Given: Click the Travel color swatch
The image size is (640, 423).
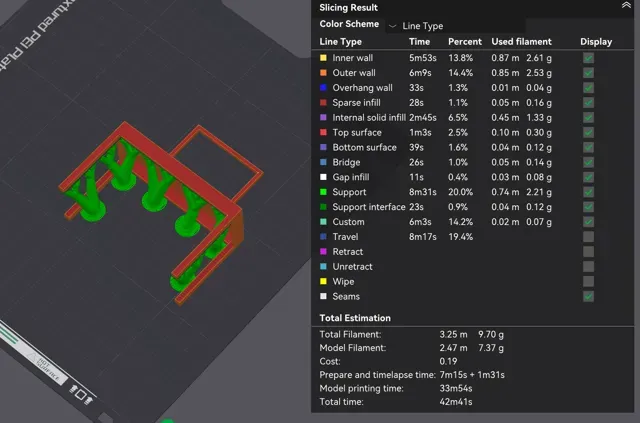Looking at the screenshot, I should point(323,236).
